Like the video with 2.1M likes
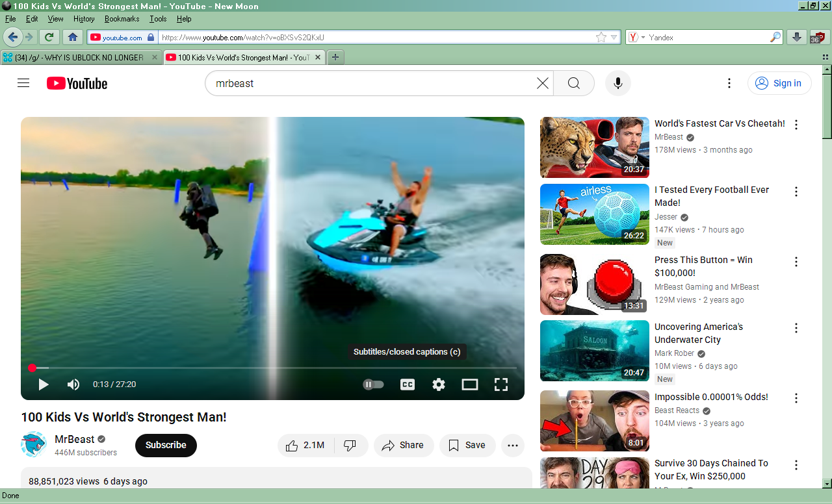832x504 pixels. click(306, 445)
